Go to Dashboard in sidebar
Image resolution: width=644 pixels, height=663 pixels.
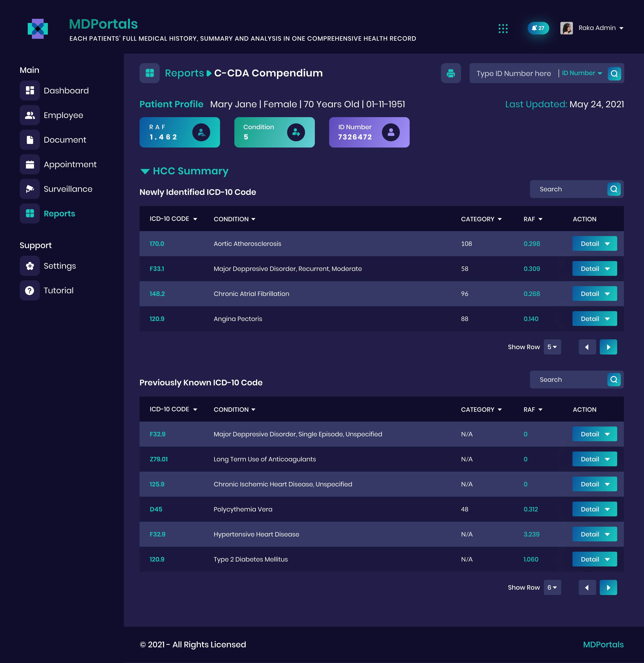[66, 91]
